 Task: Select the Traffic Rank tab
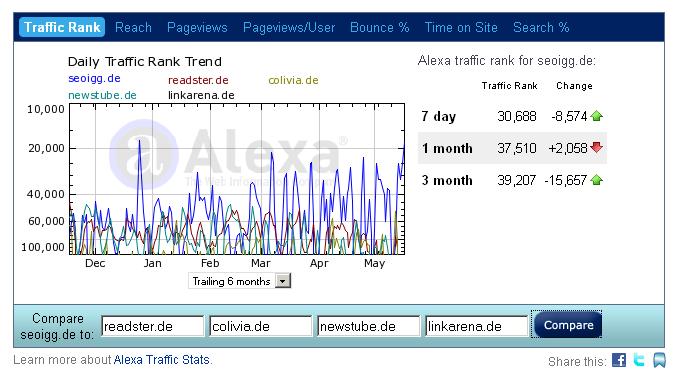pyautogui.click(x=62, y=27)
